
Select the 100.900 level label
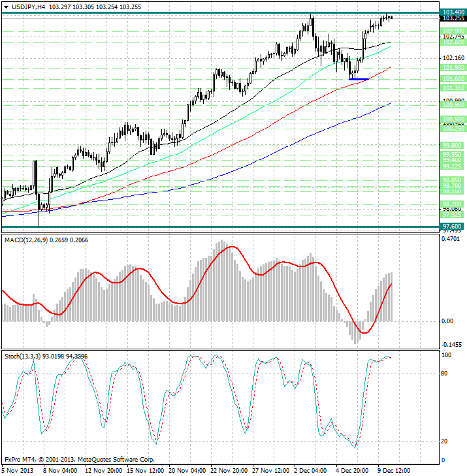pos(453,105)
